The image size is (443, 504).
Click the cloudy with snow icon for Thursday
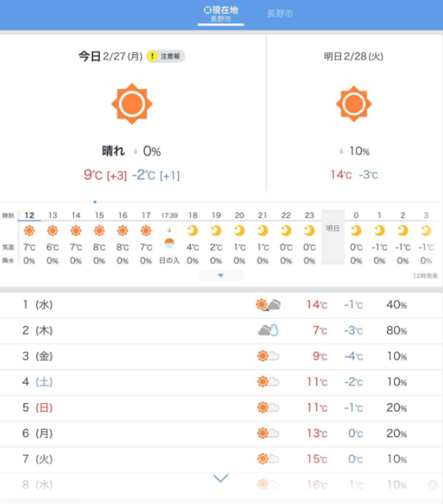[x=268, y=330]
